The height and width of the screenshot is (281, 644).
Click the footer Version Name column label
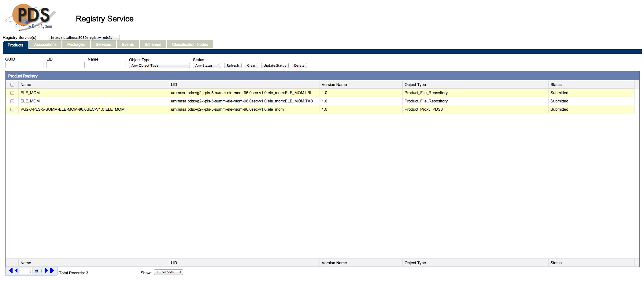pos(334,263)
